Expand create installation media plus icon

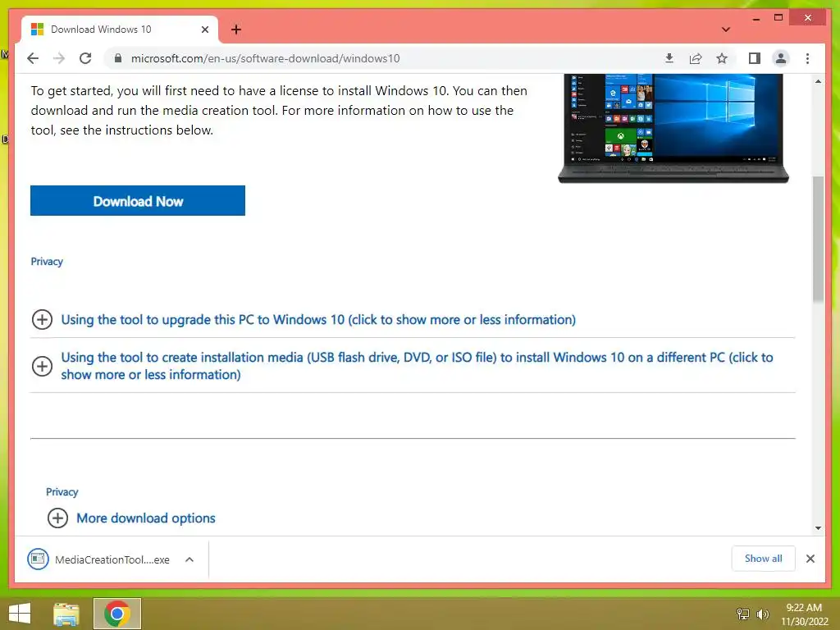tap(42, 366)
